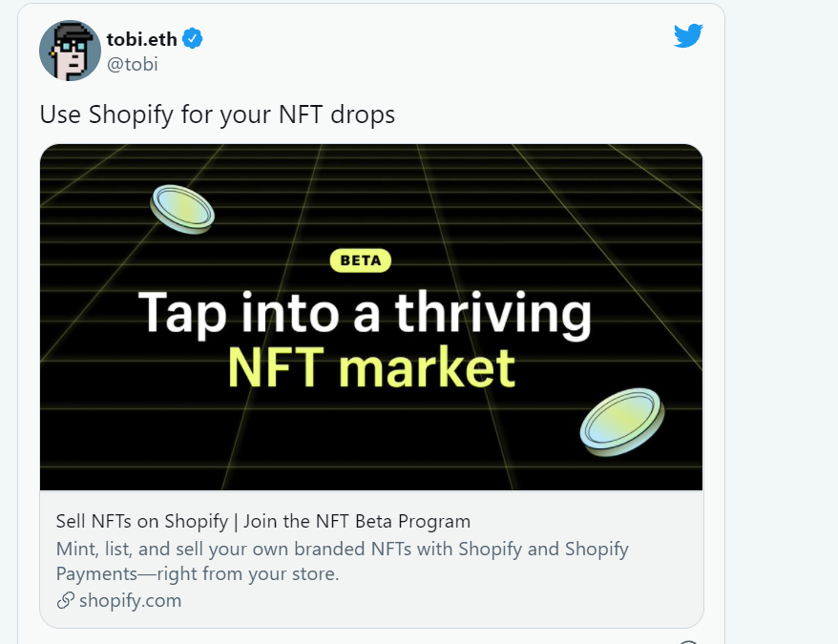Click the coin in image's lower right
The image size is (838, 644).
point(622,422)
